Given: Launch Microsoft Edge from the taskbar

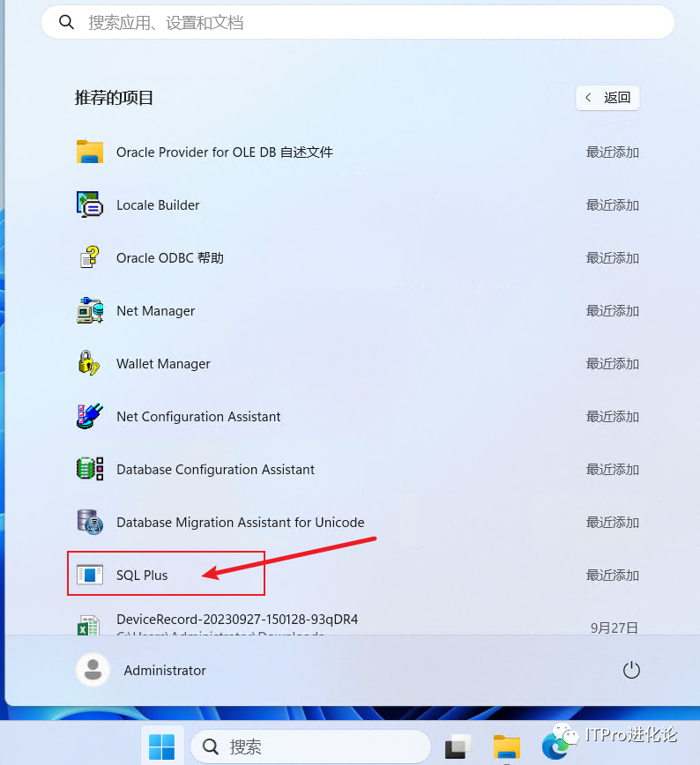Looking at the screenshot, I should click(x=555, y=747).
